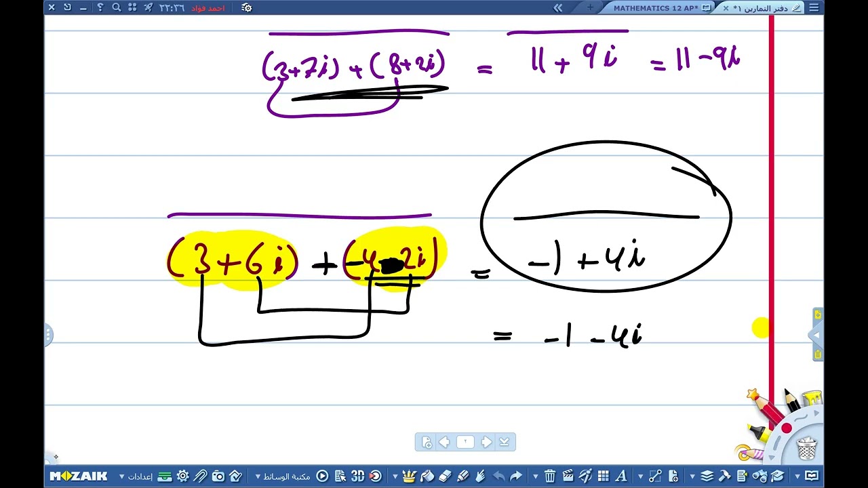Image resolution: width=868 pixels, height=488 pixels.
Task: Undo the last action
Action: click(498, 476)
